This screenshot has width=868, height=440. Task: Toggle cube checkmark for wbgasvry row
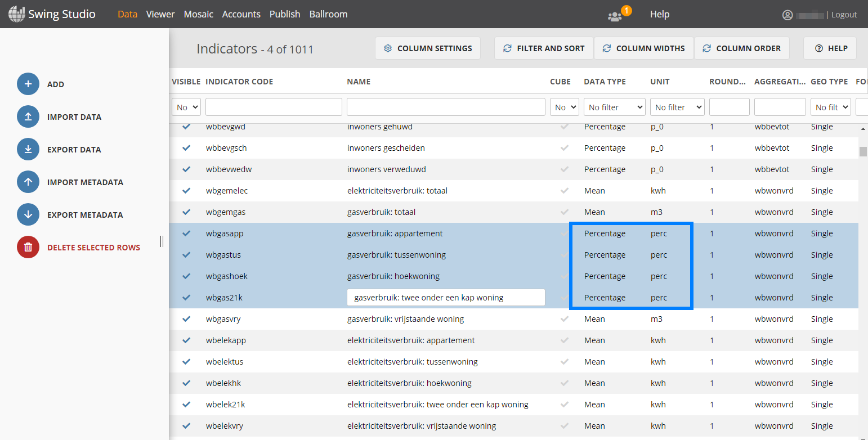point(565,319)
